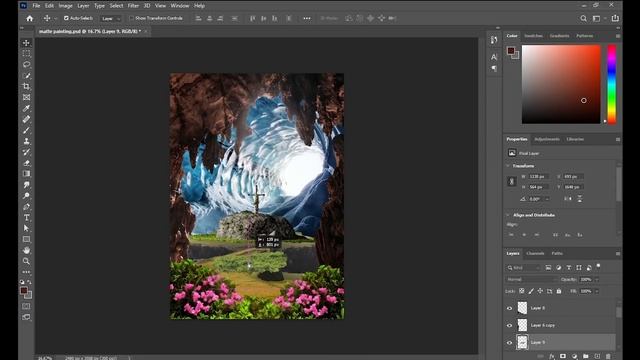Select the Rectangular Marquee tool
640x360 pixels.
pyautogui.click(x=27, y=53)
